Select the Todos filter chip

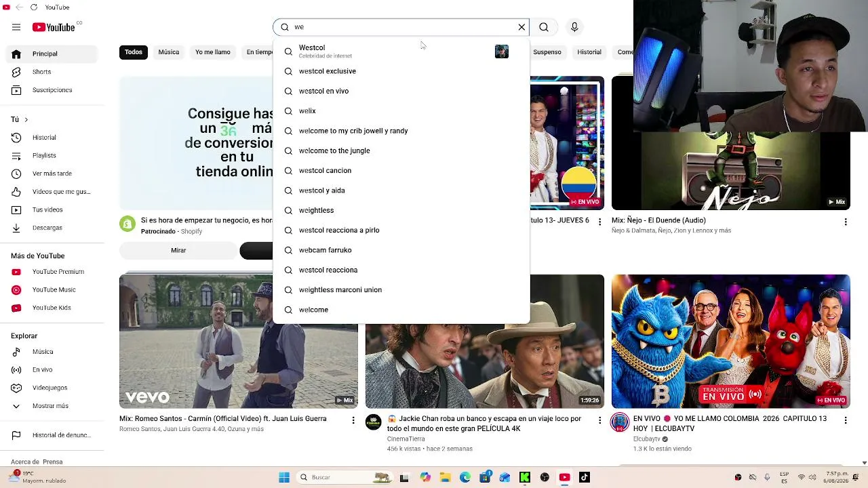(x=134, y=52)
